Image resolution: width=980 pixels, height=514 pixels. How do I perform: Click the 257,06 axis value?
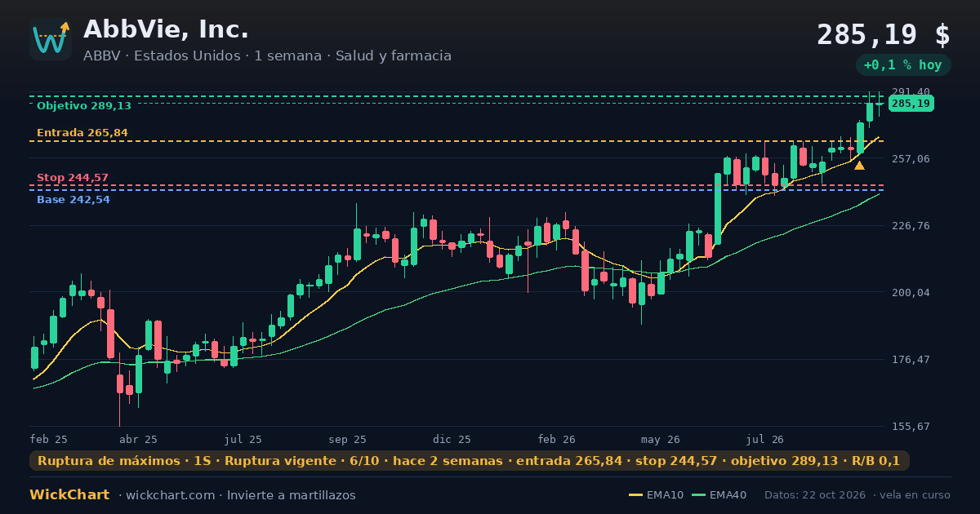point(910,158)
